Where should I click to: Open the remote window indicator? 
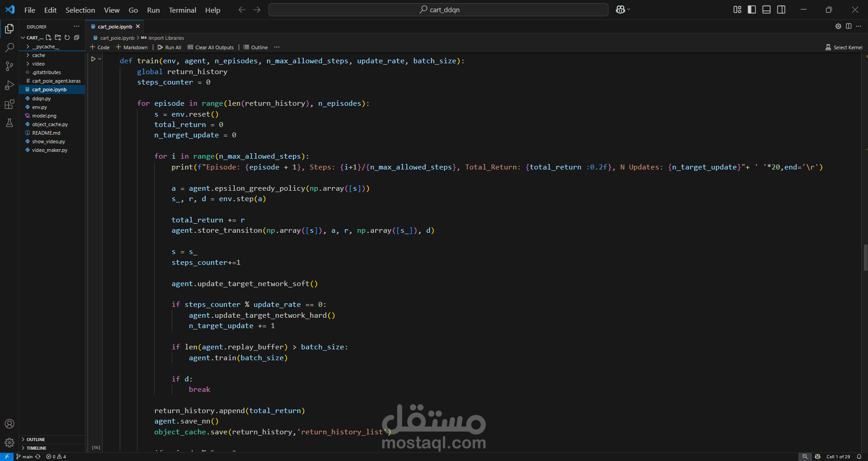[6, 456]
